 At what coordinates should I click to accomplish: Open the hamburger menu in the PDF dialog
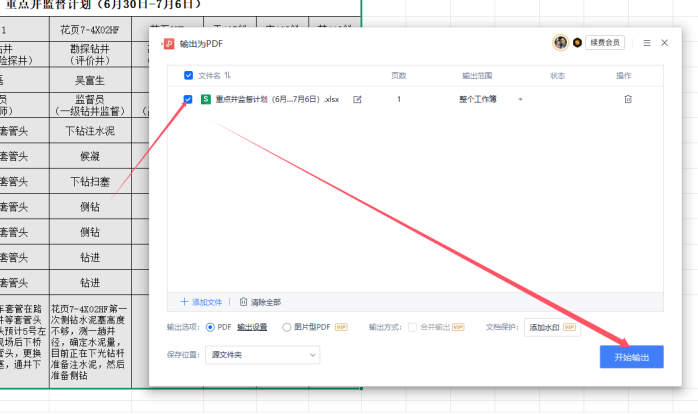[x=647, y=43]
